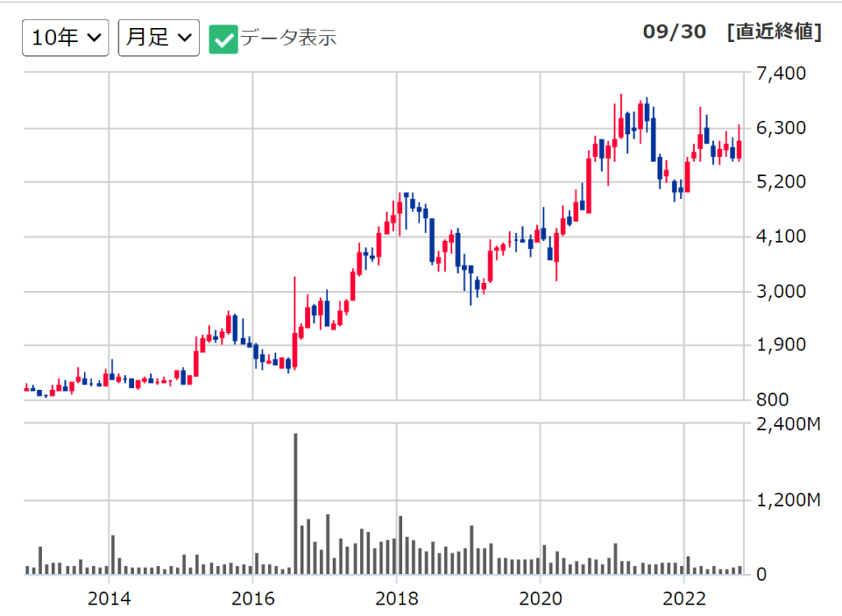This screenshot has width=842, height=616.
Task: Uncheck the green データ表示 checkbox
Action: [x=223, y=38]
